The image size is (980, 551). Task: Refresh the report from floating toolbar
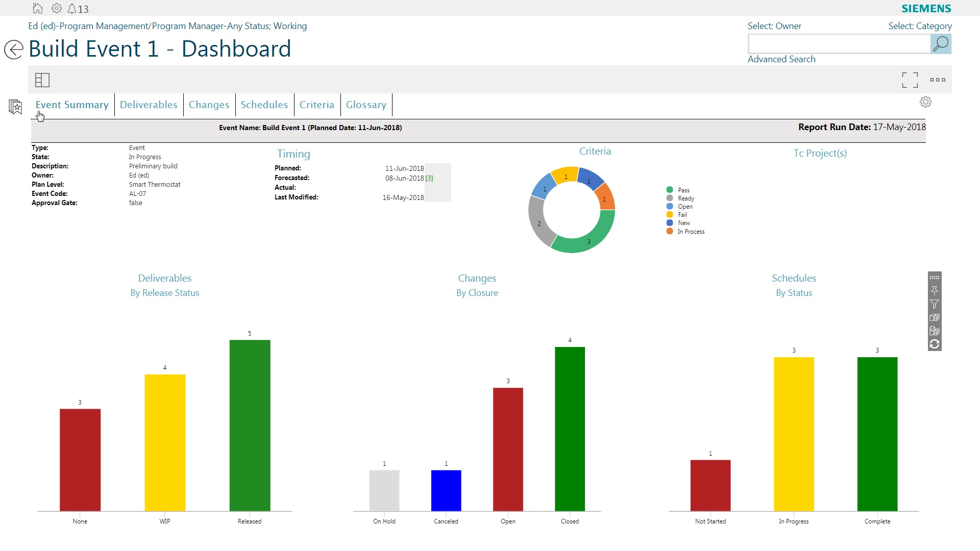click(x=934, y=344)
